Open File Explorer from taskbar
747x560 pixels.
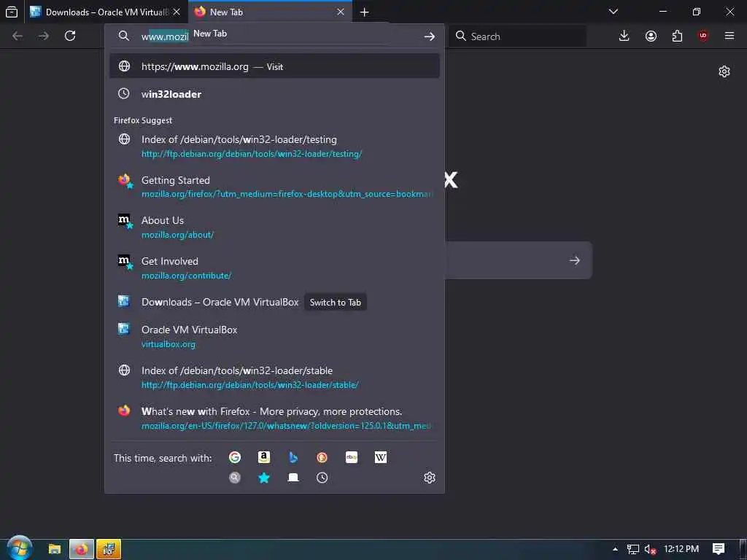55,549
